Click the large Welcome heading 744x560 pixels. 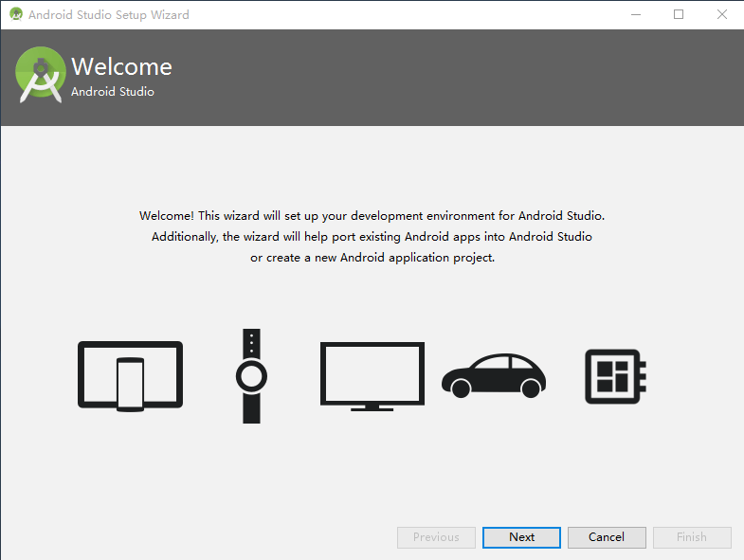121,67
